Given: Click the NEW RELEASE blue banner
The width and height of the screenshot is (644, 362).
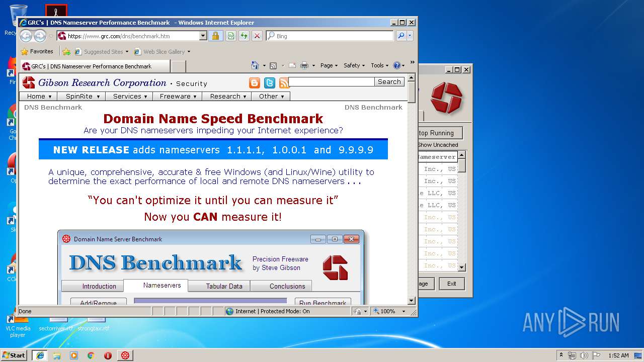Looking at the screenshot, I should (213, 150).
